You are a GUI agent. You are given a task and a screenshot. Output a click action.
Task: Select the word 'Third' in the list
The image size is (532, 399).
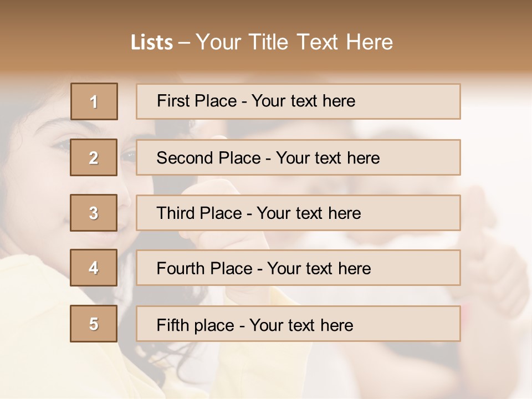pos(175,213)
